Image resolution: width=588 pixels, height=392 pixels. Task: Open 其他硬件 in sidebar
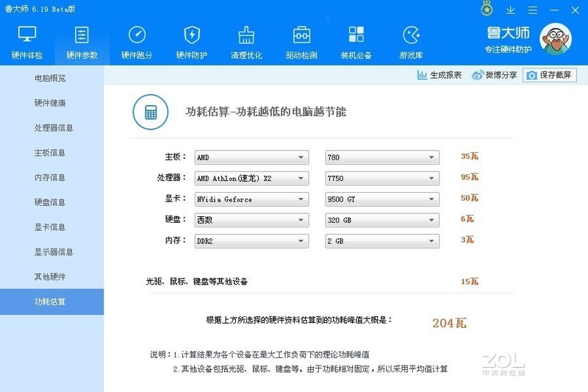tap(50, 277)
